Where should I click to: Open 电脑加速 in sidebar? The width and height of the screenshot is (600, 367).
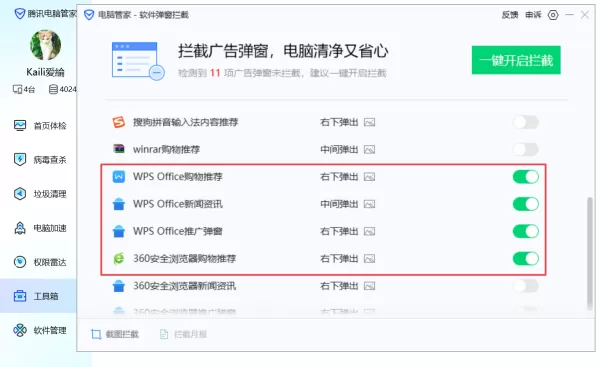point(40,228)
